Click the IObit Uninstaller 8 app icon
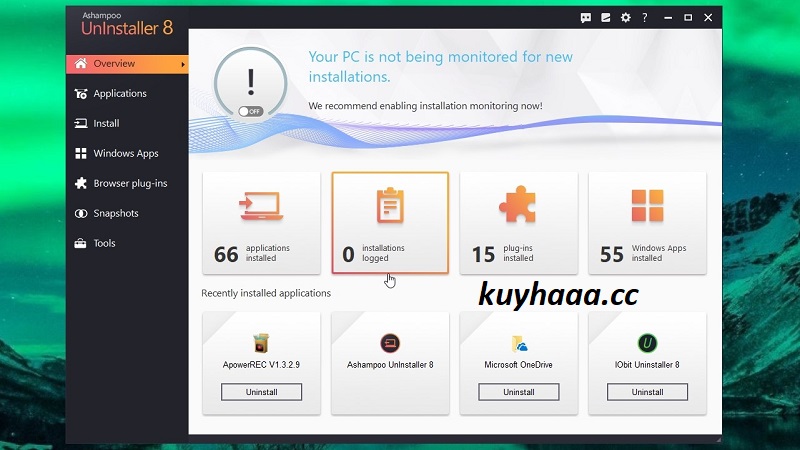This screenshot has width=800, height=450. (647, 343)
